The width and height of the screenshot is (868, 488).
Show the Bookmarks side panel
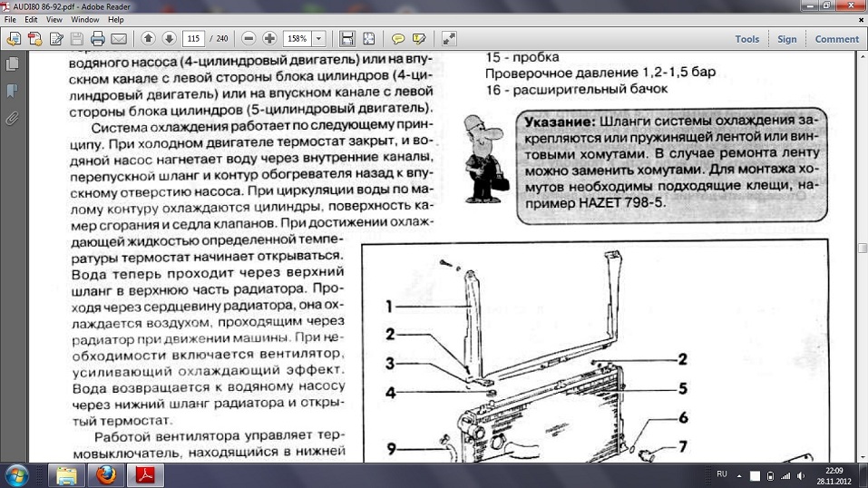tap(13, 91)
